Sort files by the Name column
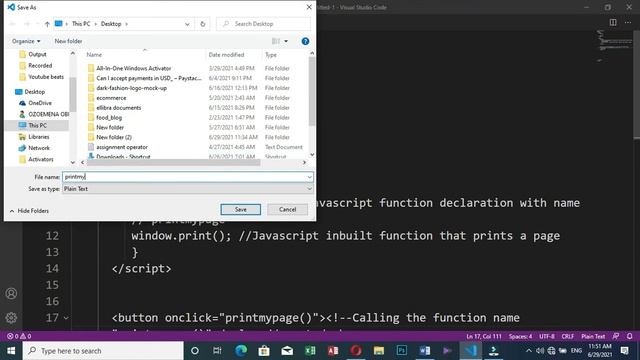 point(94,55)
